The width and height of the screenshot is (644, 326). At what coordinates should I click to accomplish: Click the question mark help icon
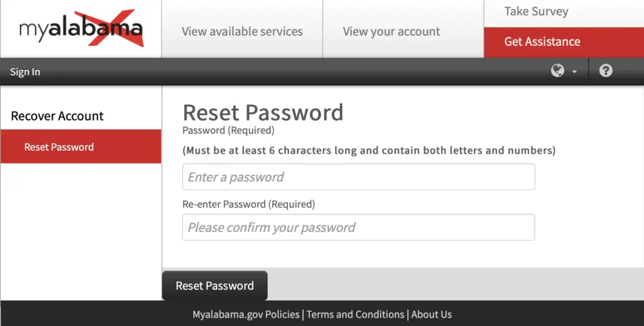605,71
